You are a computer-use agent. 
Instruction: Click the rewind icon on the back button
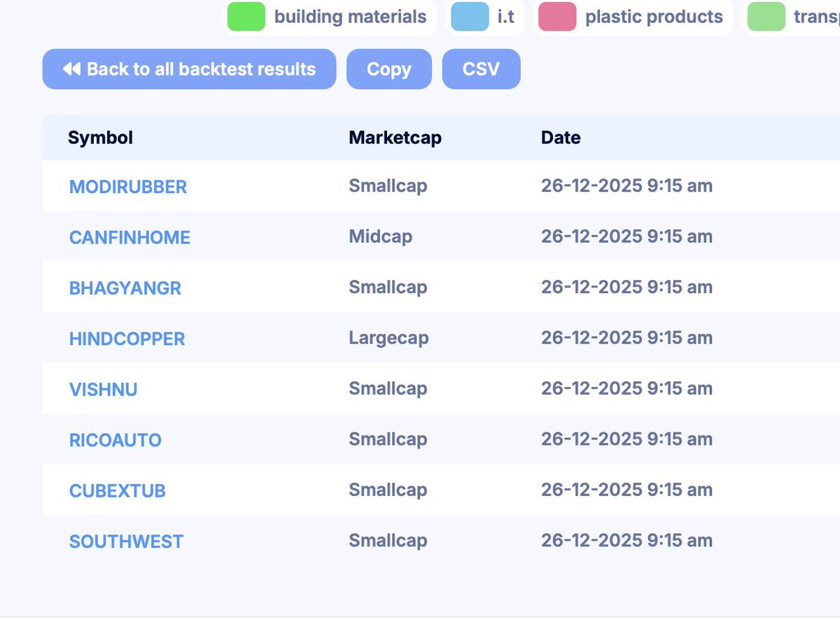pos(70,69)
